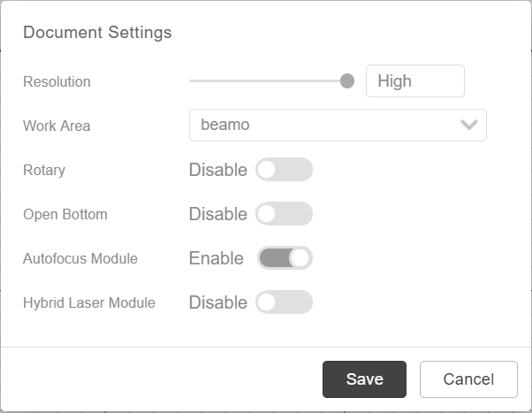The height and width of the screenshot is (413, 532).
Task: Turn on the Open Bottom switch
Action: click(284, 214)
